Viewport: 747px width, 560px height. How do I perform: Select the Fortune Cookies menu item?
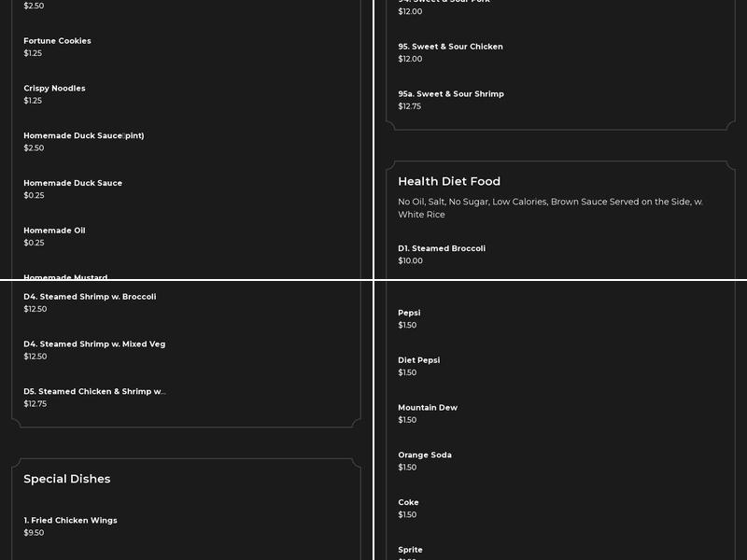58,41
